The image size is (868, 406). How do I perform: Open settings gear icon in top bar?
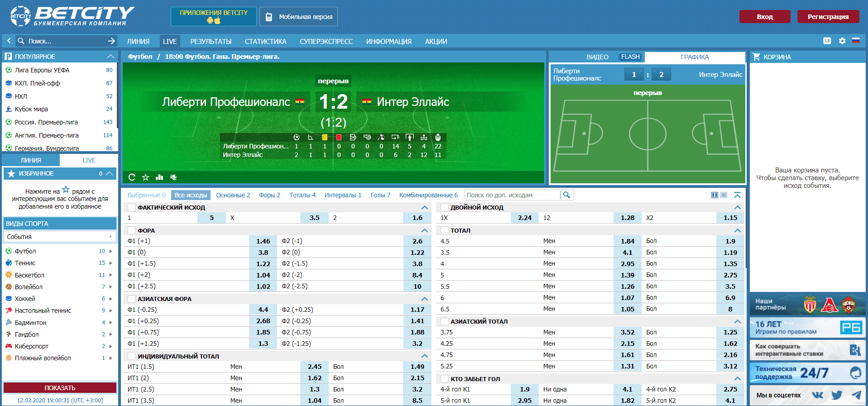[x=842, y=41]
